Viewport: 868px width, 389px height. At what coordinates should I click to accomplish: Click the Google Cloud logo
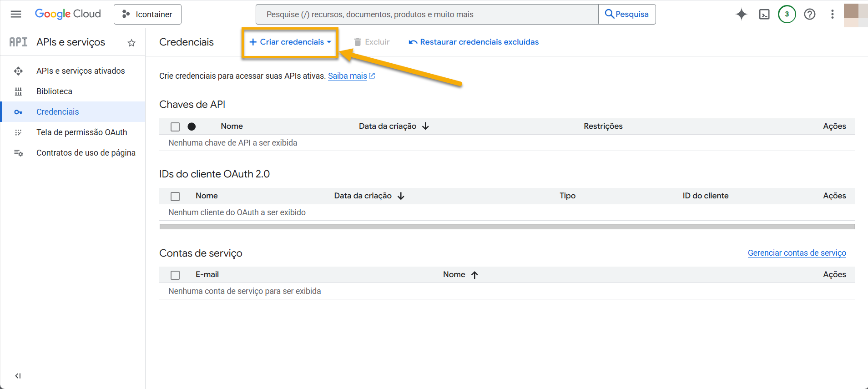[x=68, y=14]
